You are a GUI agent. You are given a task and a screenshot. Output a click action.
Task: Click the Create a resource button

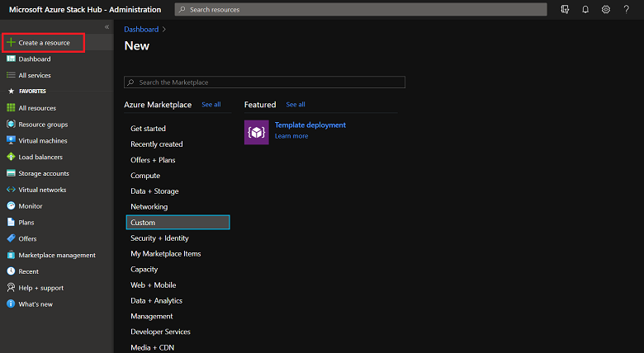click(x=43, y=42)
